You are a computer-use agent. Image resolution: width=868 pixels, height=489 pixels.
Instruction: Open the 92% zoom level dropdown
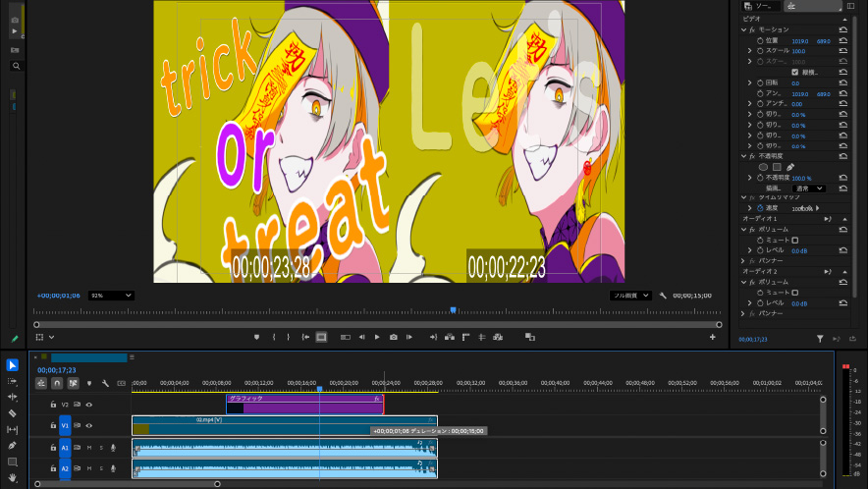coord(111,295)
